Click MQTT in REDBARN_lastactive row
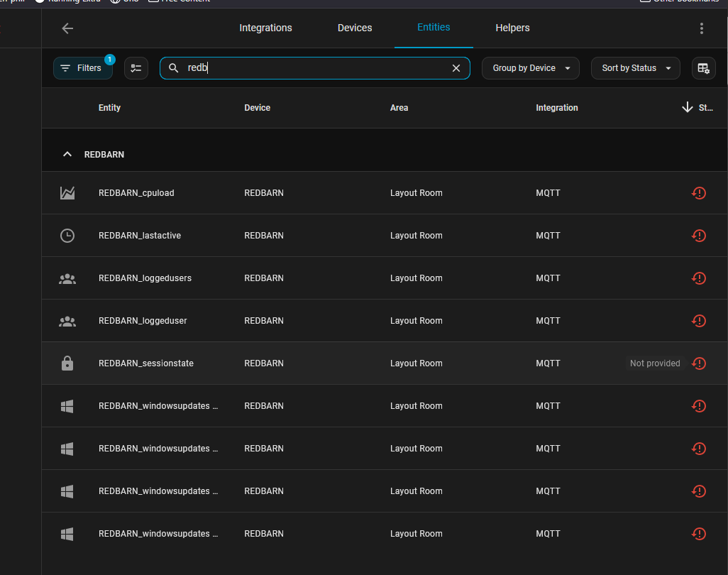 tap(548, 236)
